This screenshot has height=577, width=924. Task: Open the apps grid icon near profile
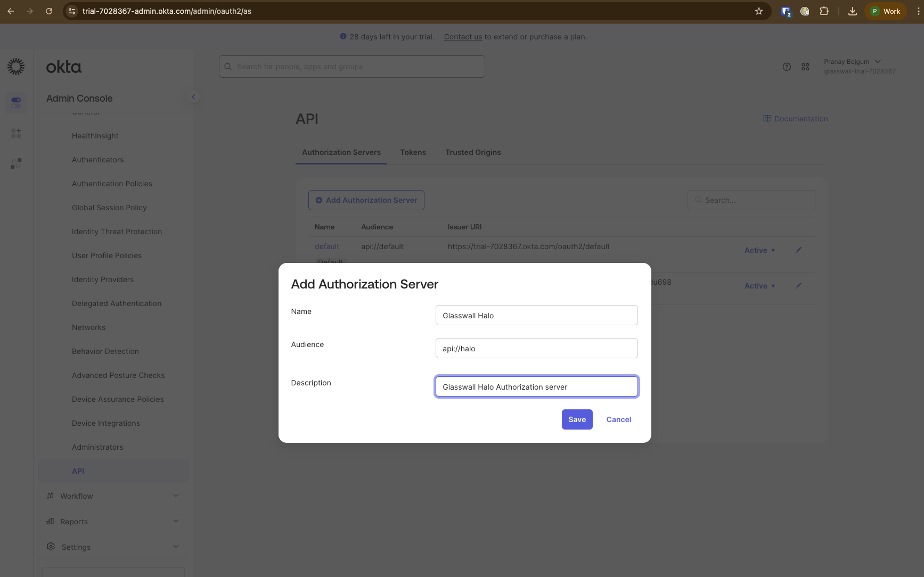pos(805,67)
